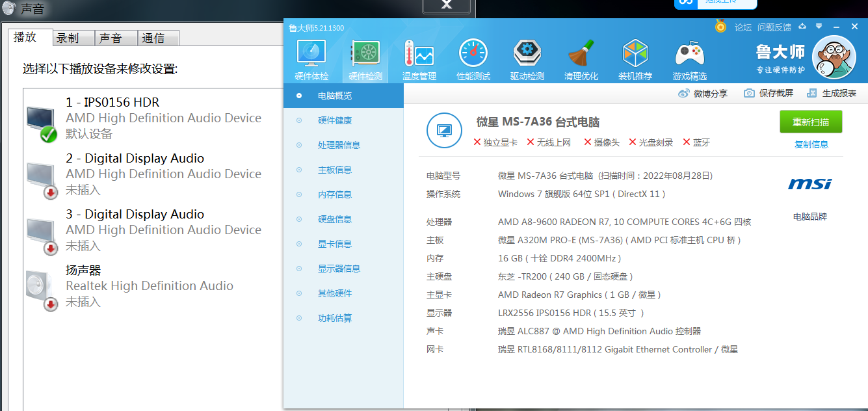Select 处理器信息 in the sidebar
The height and width of the screenshot is (411, 868).
tap(339, 145)
